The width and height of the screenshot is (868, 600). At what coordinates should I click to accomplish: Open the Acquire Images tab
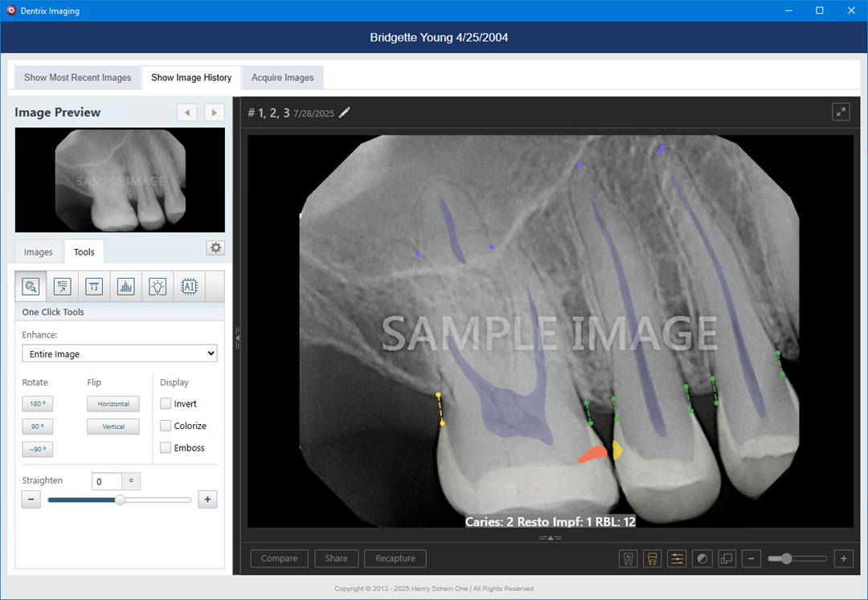pyautogui.click(x=283, y=77)
